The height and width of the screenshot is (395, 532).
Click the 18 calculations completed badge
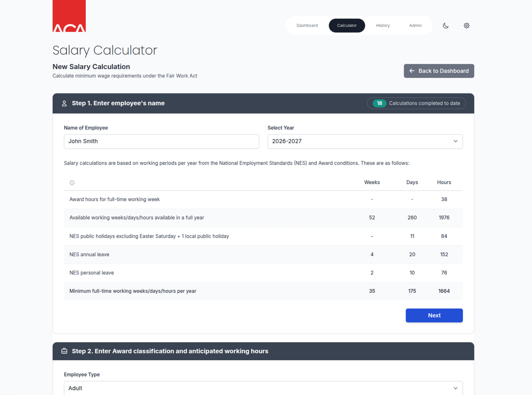(x=416, y=103)
